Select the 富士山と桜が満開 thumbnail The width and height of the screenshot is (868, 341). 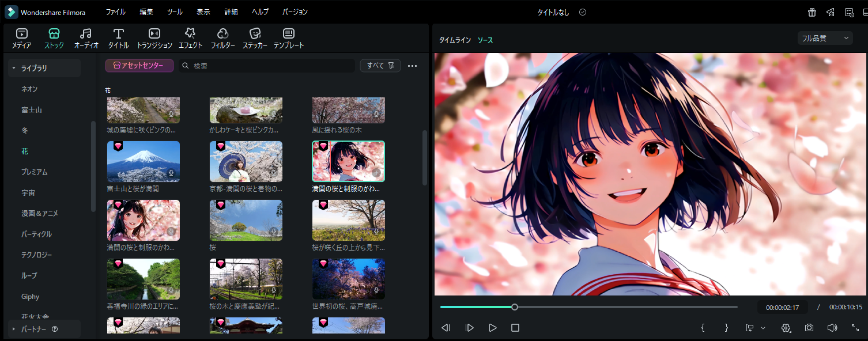(x=143, y=161)
